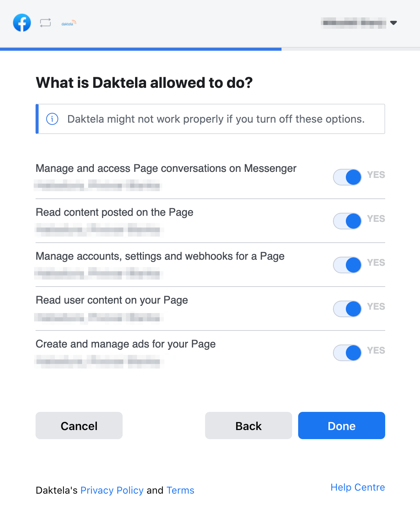Toggle Manage accounts, settings and webhooks
This screenshot has height=505, width=420.
[347, 265]
